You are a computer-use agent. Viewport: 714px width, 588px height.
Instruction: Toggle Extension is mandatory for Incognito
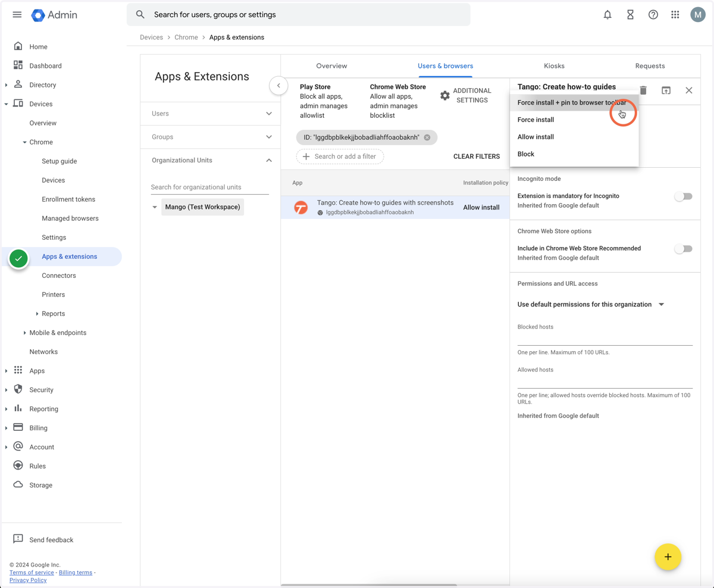(683, 196)
